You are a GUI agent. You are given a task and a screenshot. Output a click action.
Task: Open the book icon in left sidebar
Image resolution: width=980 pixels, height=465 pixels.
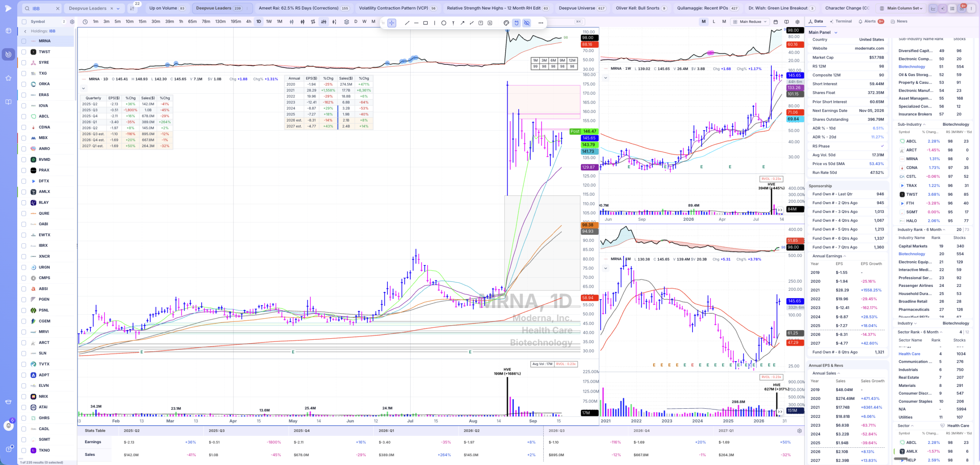pos(8,102)
